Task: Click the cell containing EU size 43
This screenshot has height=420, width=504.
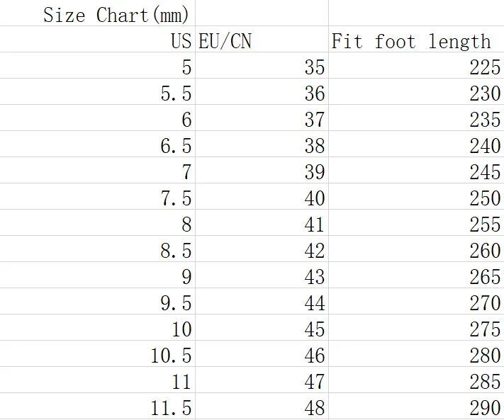Action: click(x=314, y=277)
